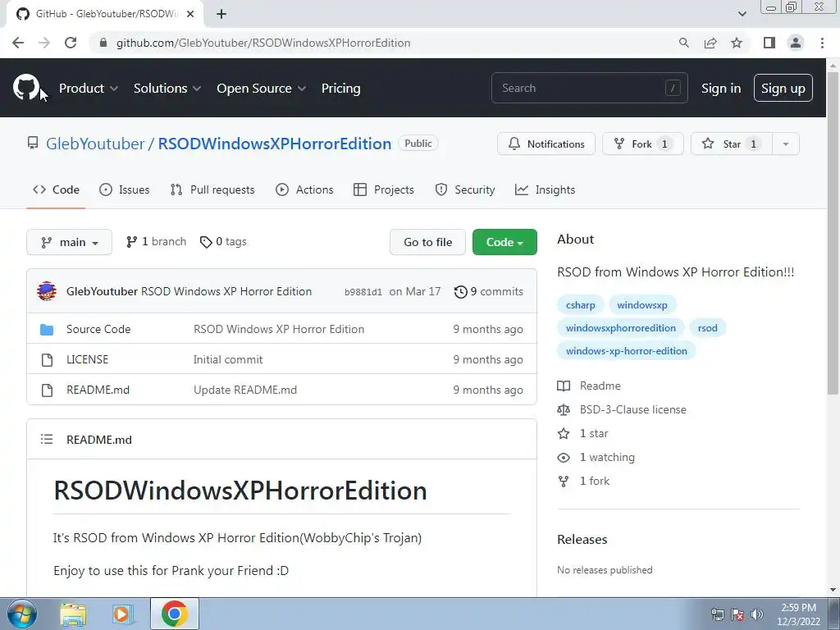Open the green Code dropdown button
The image size is (840, 630).
504,242
